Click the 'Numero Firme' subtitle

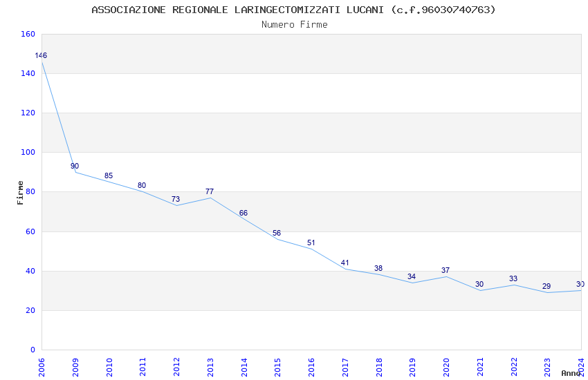(295, 25)
